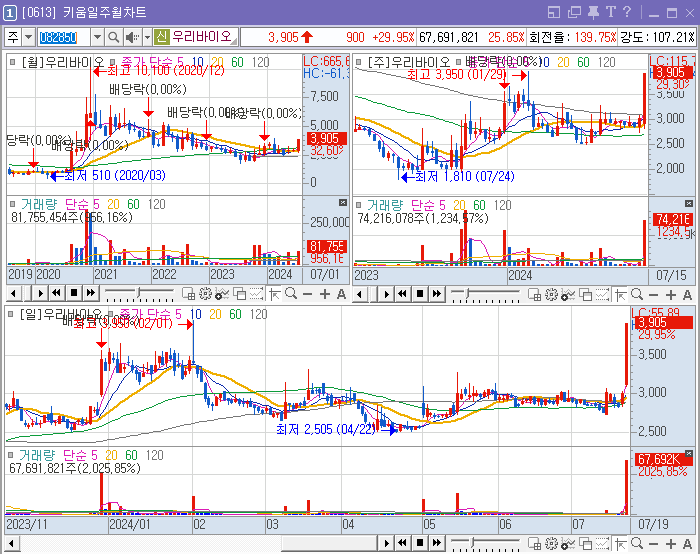This screenshot has width=700, height=554.
Task: Adjust the weekly chart zoom slider
Action: tap(485, 295)
